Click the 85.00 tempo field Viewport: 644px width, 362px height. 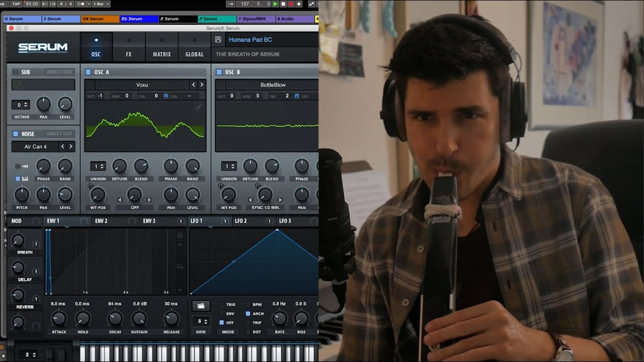(31, 4)
